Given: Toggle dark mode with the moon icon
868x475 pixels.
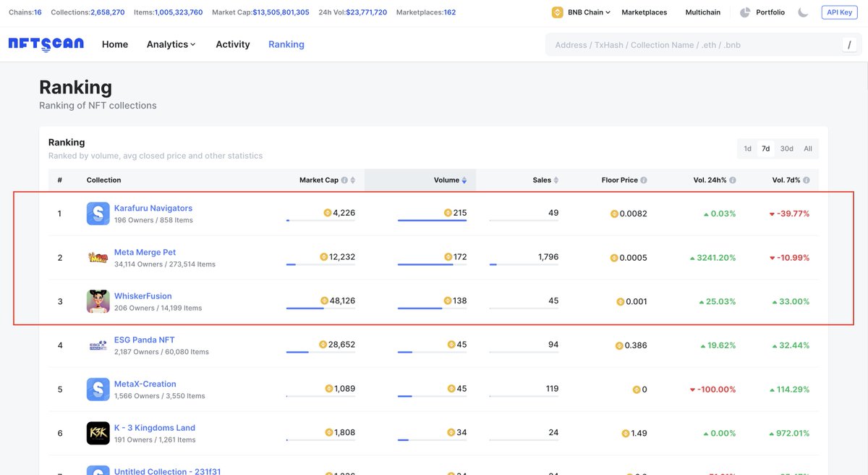Looking at the screenshot, I should pos(802,12).
